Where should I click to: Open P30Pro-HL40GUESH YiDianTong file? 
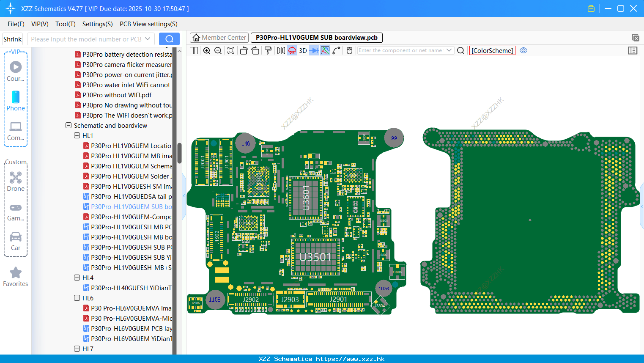point(127,288)
